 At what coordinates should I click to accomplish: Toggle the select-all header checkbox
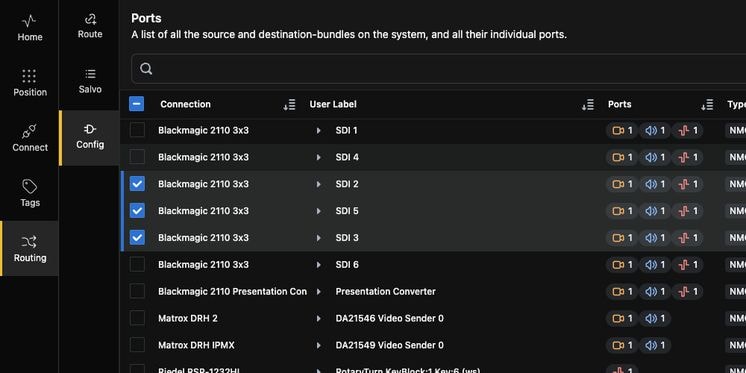point(137,104)
